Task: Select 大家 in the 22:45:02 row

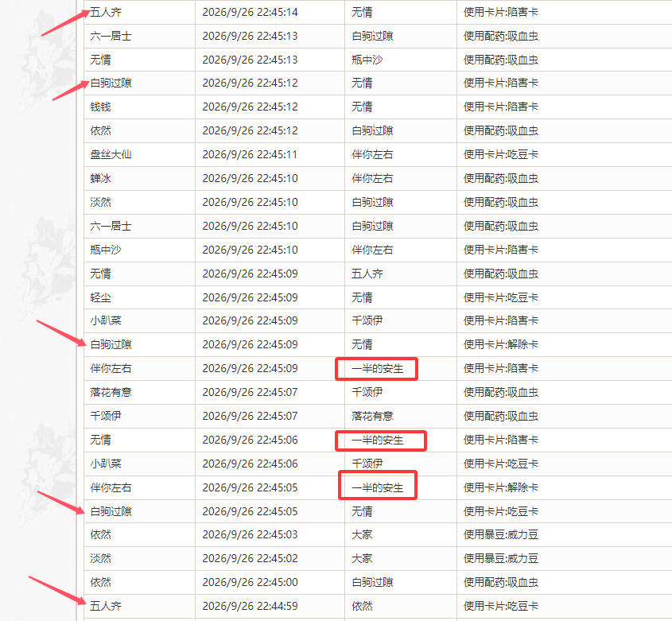Action: pos(362,558)
